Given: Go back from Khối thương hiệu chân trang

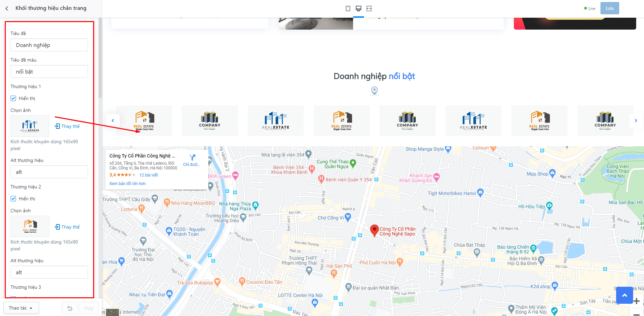Looking at the screenshot, I should pyautogui.click(x=7, y=9).
